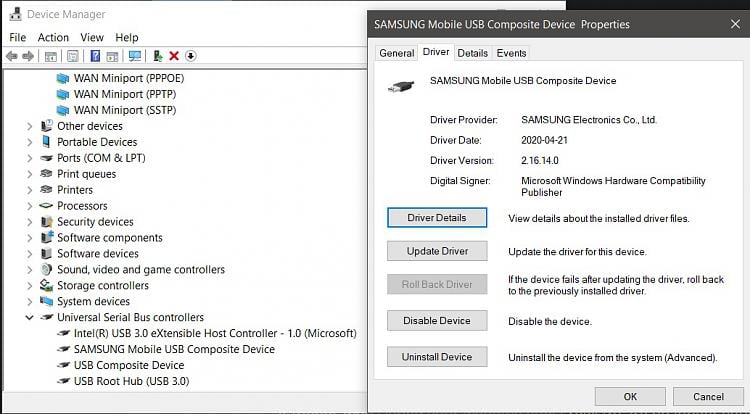Click the Processors chip icon
This screenshot has height=414, width=750.
[46, 206]
